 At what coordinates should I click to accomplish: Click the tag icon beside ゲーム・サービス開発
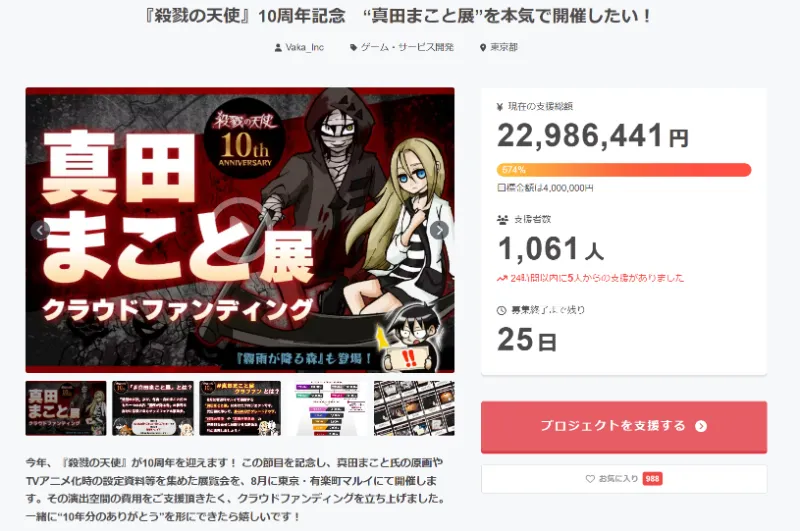[353, 47]
